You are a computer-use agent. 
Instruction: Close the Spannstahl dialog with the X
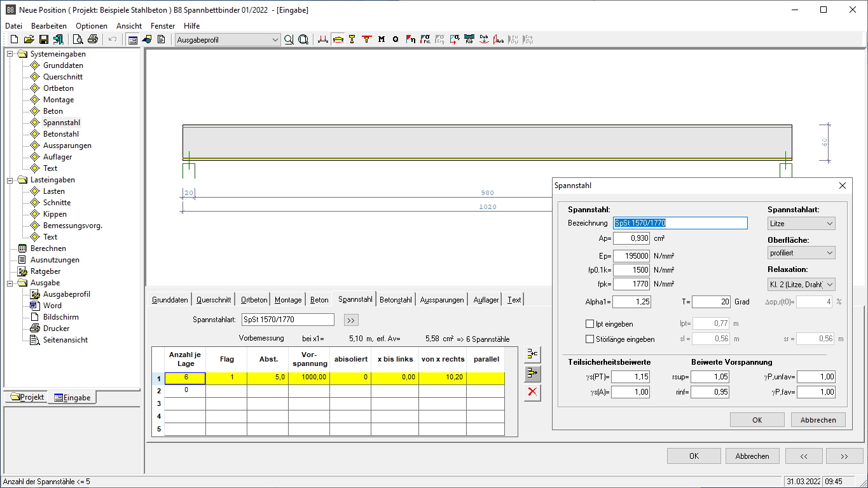click(x=843, y=186)
